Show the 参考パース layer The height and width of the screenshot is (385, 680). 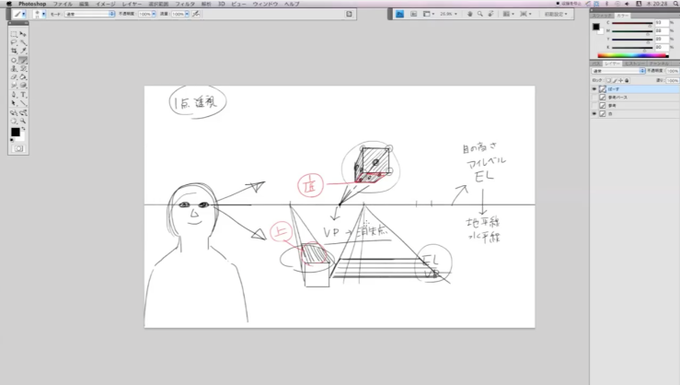coord(594,97)
